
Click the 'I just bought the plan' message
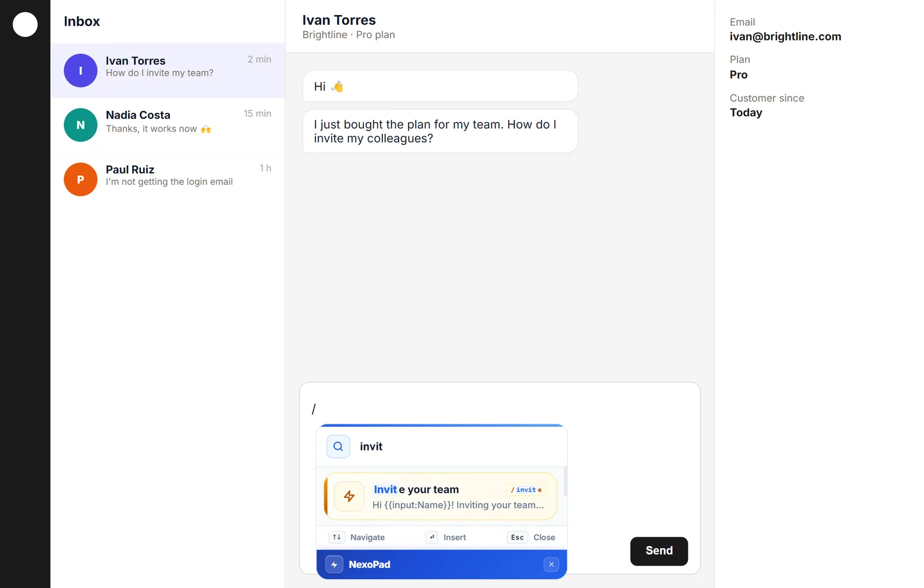tap(440, 131)
